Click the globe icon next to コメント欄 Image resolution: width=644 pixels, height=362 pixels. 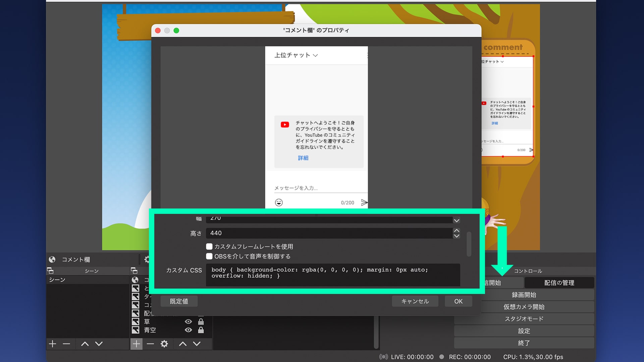pyautogui.click(x=52, y=259)
